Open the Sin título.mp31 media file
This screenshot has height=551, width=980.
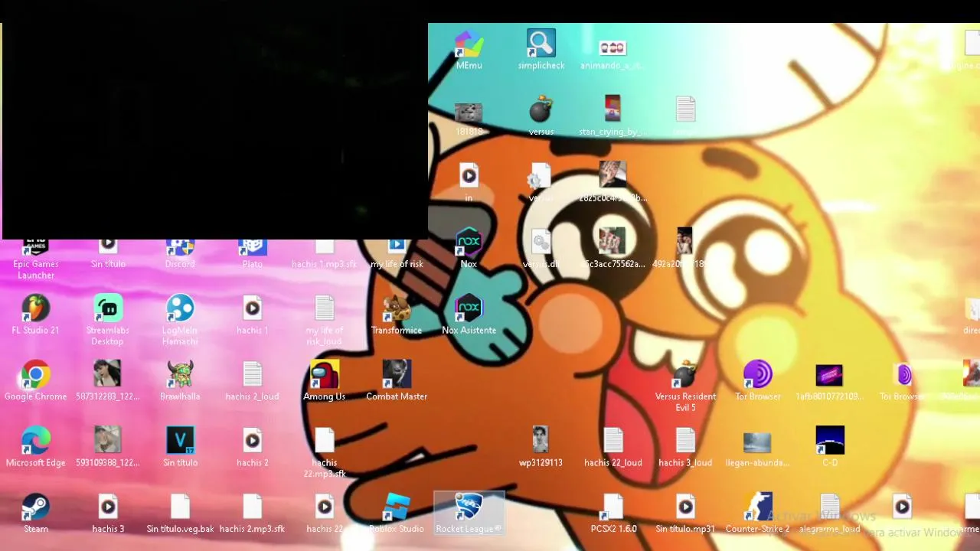point(685,512)
